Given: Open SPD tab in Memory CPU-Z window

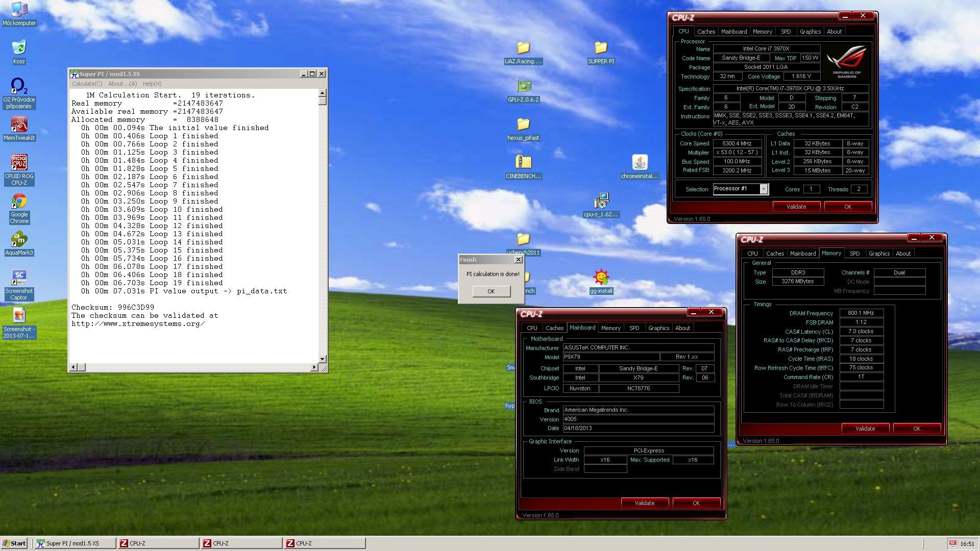Looking at the screenshot, I should click(855, 254).
